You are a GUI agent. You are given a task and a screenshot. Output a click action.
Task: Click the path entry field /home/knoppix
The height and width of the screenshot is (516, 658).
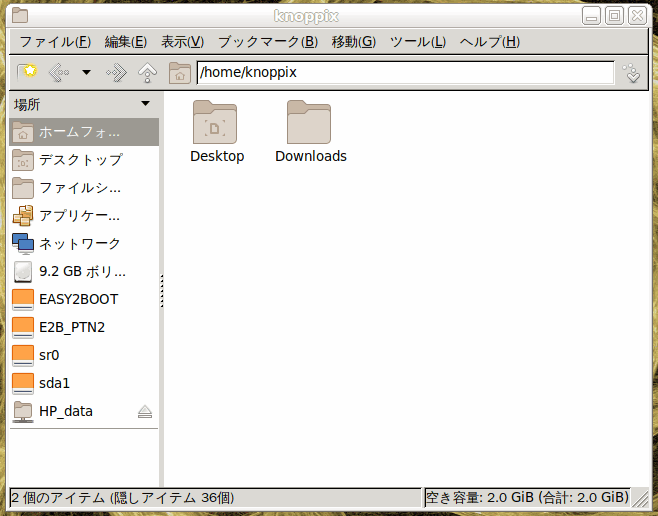click(x=406, y=73)
